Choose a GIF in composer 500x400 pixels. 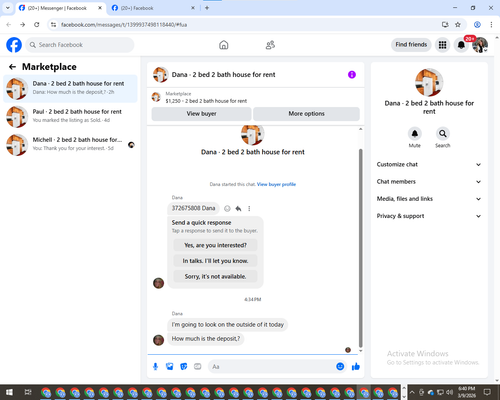click(198, 367)
